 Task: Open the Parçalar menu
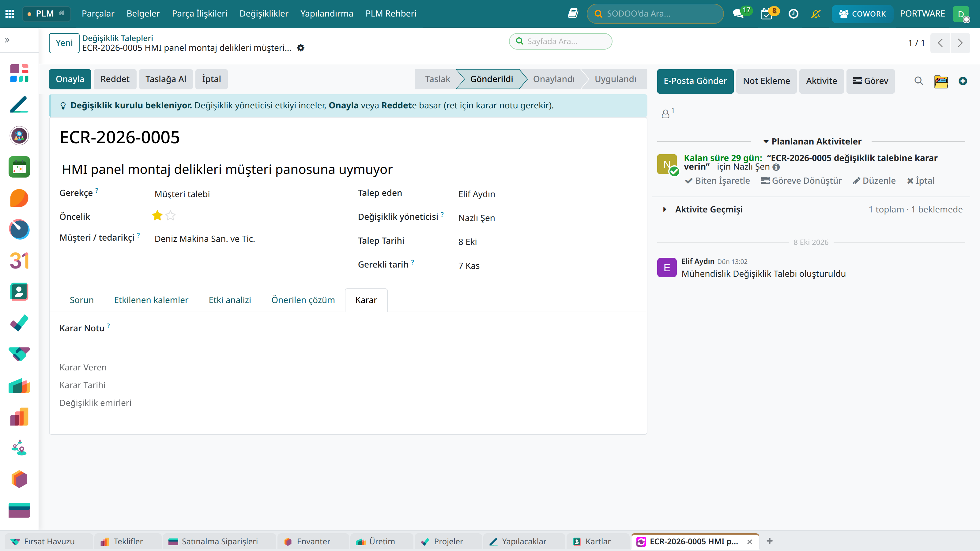pyautogui.click(x=98, y=14)
